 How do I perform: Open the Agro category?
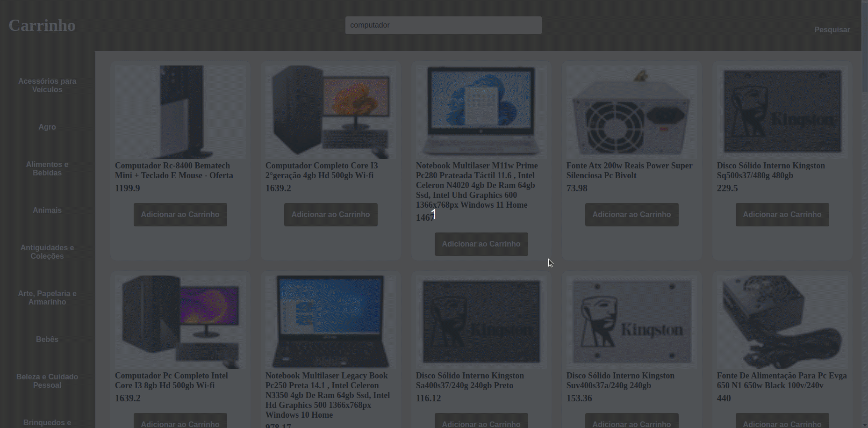coord(47,127)
